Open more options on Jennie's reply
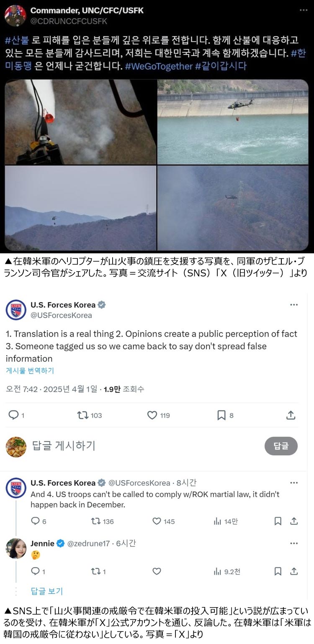This screenshot has height=644, width=314. [294, 544]
